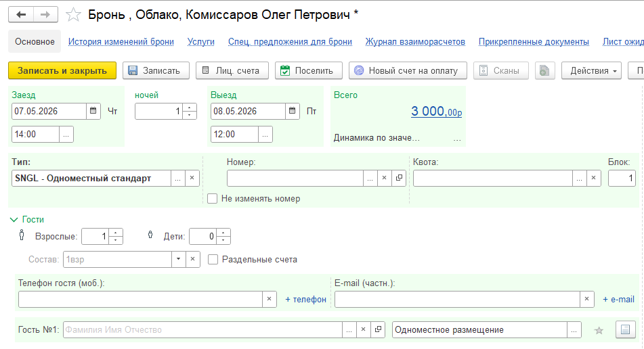Screen dimensions: 644x349
Task: Open Лиц. счета
Action: [x=232, y=70]
